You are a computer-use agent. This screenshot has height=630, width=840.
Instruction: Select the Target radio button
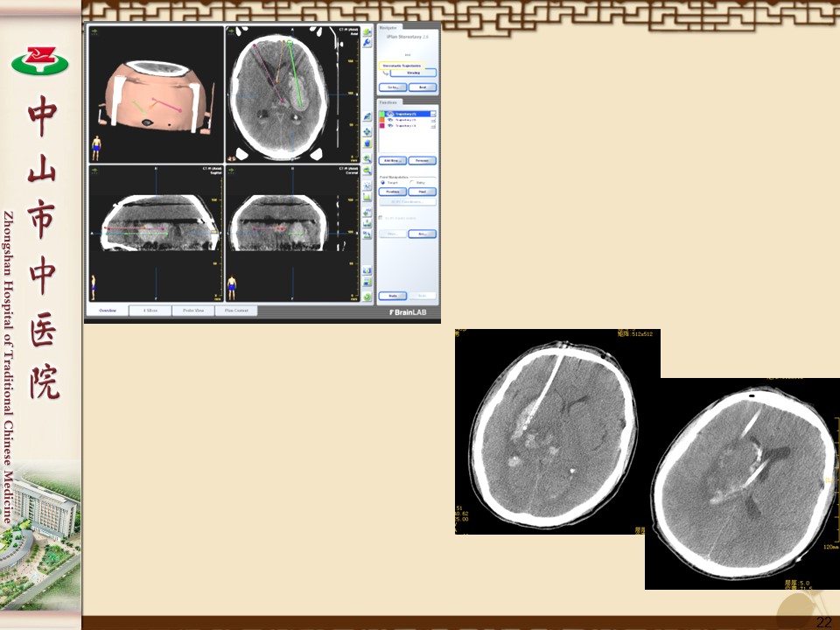tap(382, 182)
